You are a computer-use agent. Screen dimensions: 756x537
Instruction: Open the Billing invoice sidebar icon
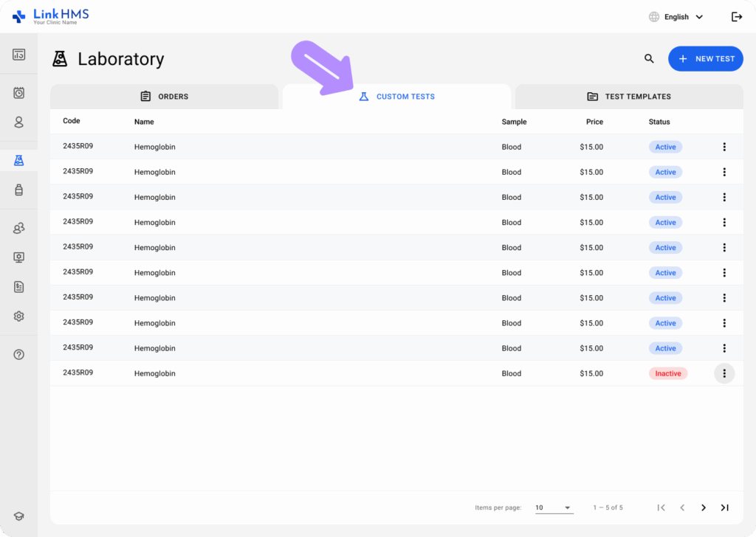(18, 287)
